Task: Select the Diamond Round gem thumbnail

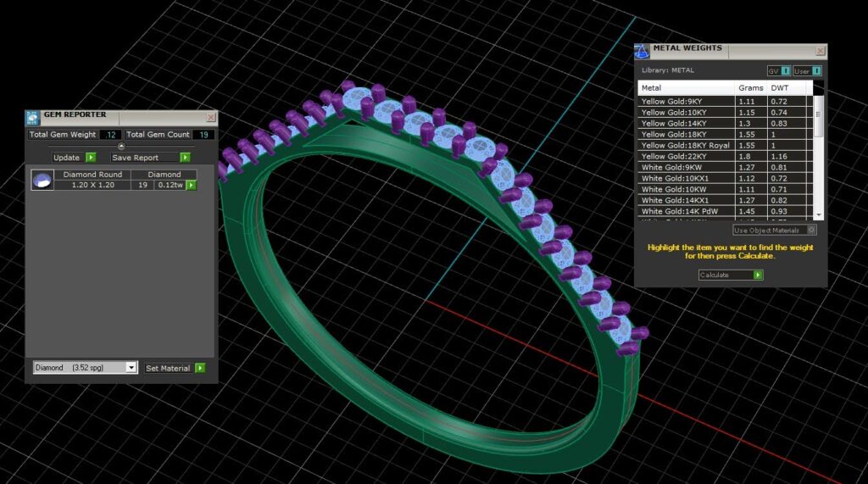Action: click(42, 180)
